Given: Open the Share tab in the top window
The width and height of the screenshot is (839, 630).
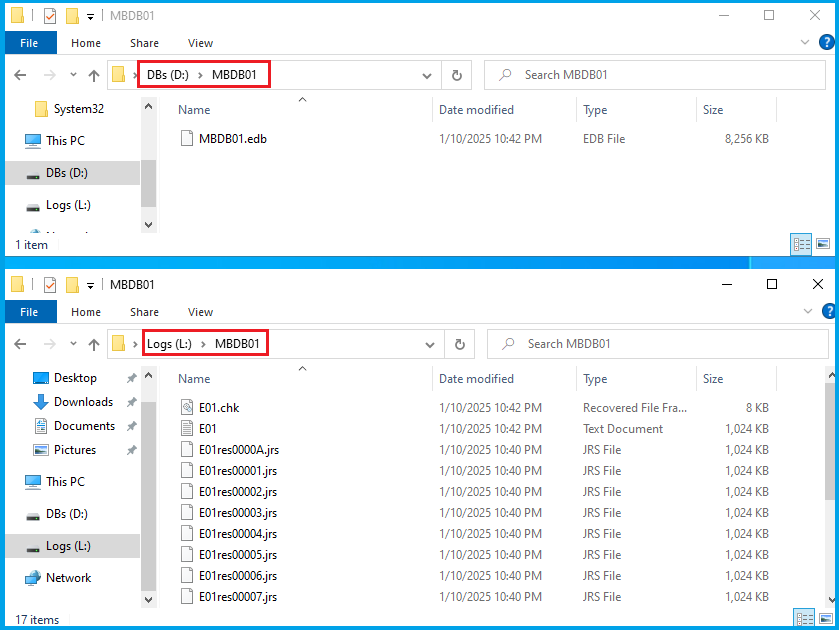Looking at the screenshot, I should coord(144,43).
